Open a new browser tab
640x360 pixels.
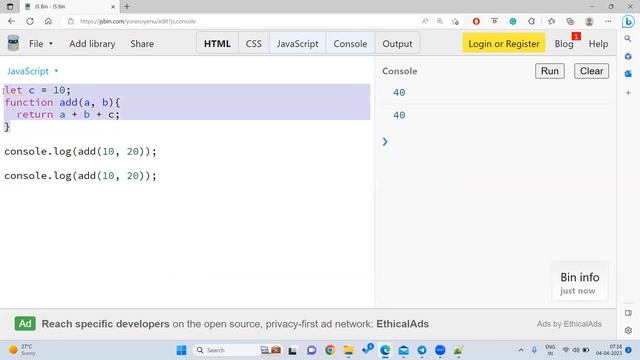[127, 7]
